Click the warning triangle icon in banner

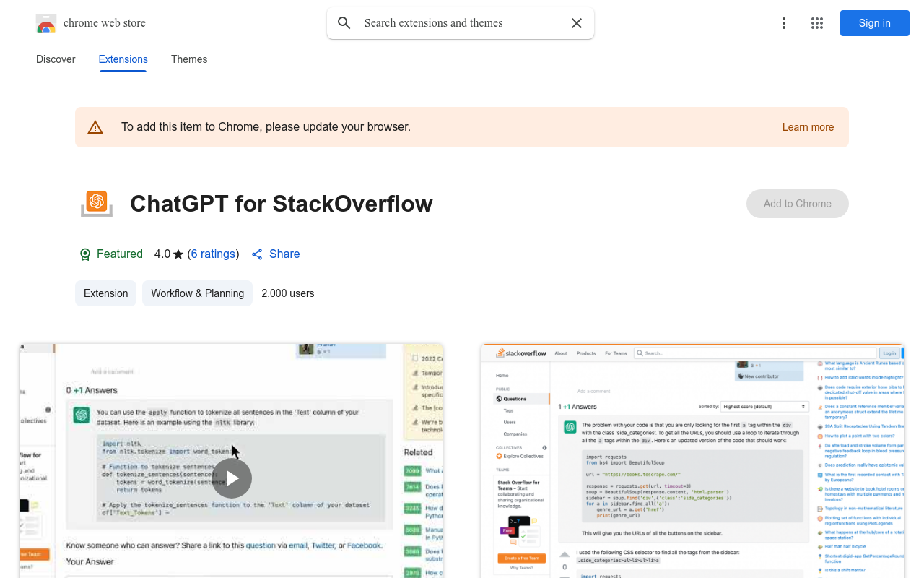pos(95,127)
